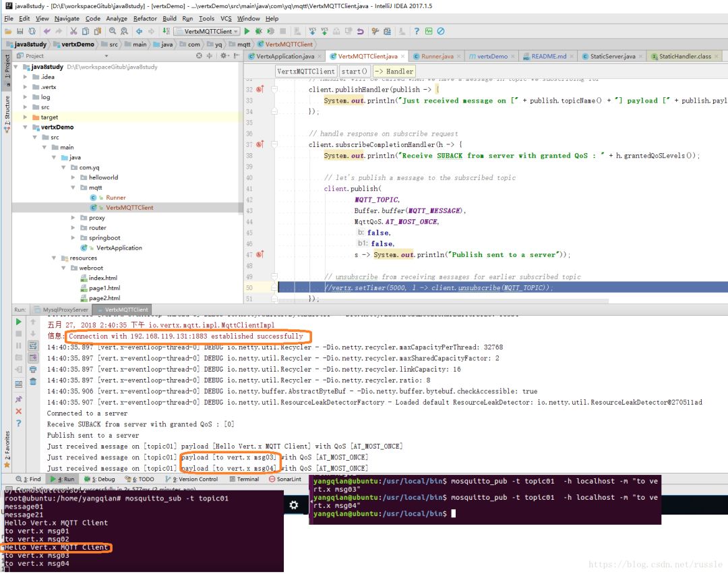
Task: Collapse the mqtt package in Project view
Action: 73,187
